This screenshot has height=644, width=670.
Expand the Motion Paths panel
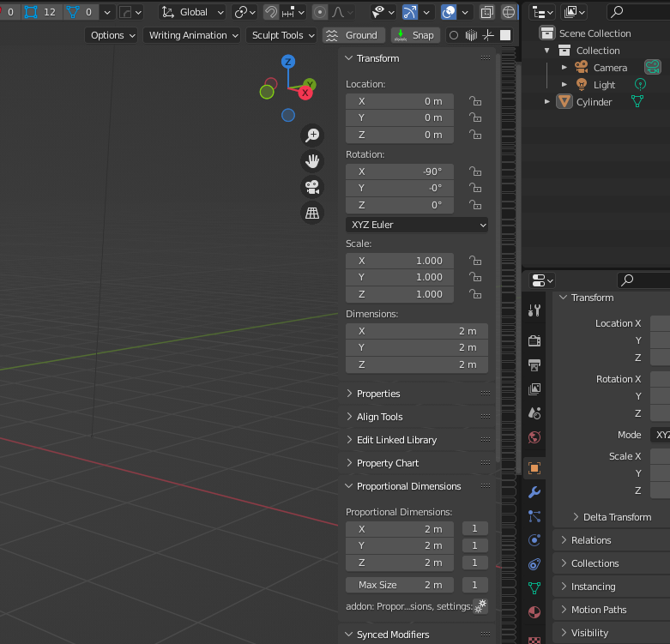(599, 610)
